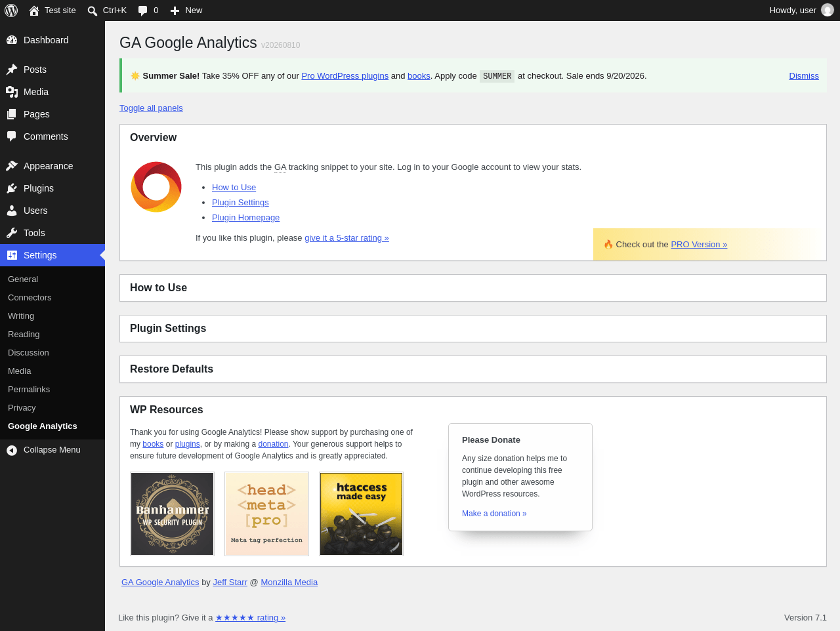Click the Posts pushpin icon
Viewport: 840px width, 631px height.
pyautogui.click(x=12, y=70)
